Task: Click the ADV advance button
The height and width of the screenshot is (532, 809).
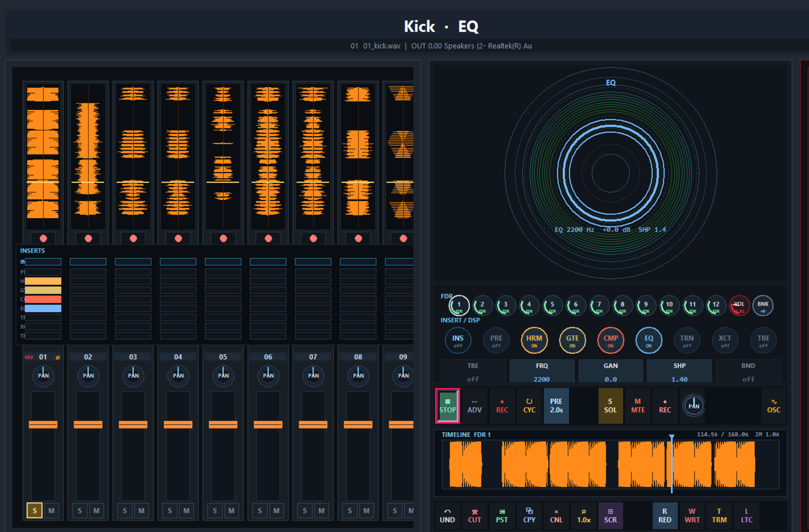Action: point(474,406)
